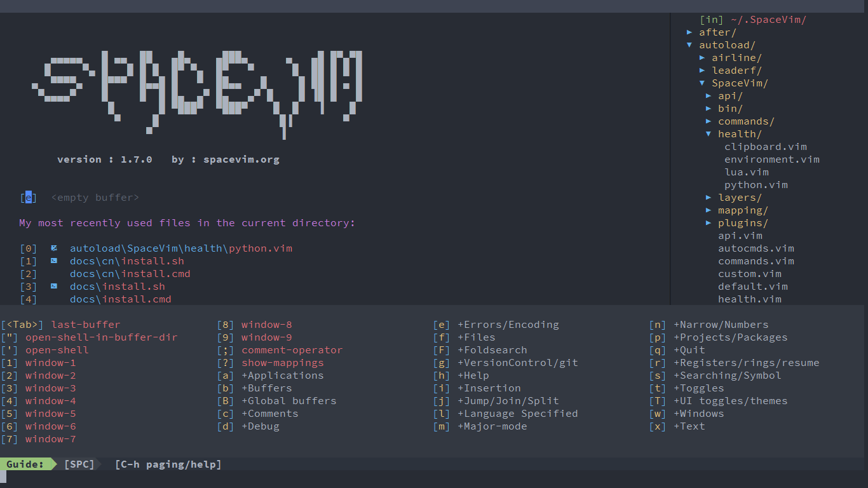
Task: Open the +UI toggles/themes guide group
Action: (x=731, y=401)
